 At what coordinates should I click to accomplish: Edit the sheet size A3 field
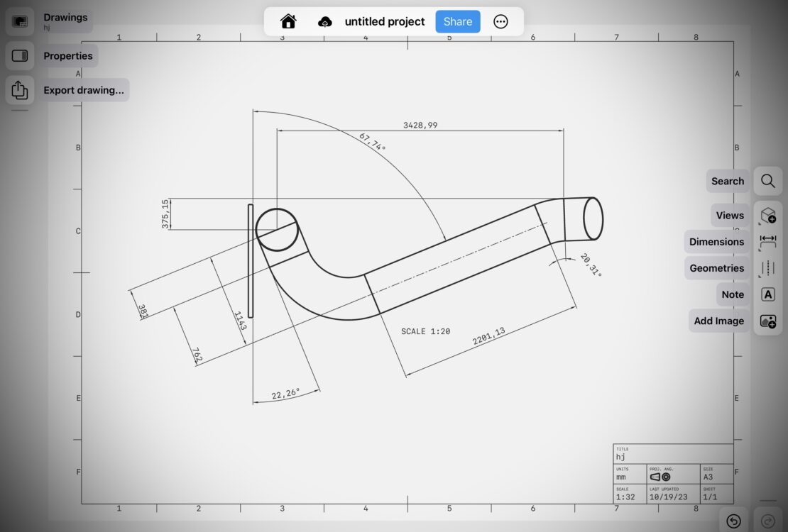pos(708,477)
